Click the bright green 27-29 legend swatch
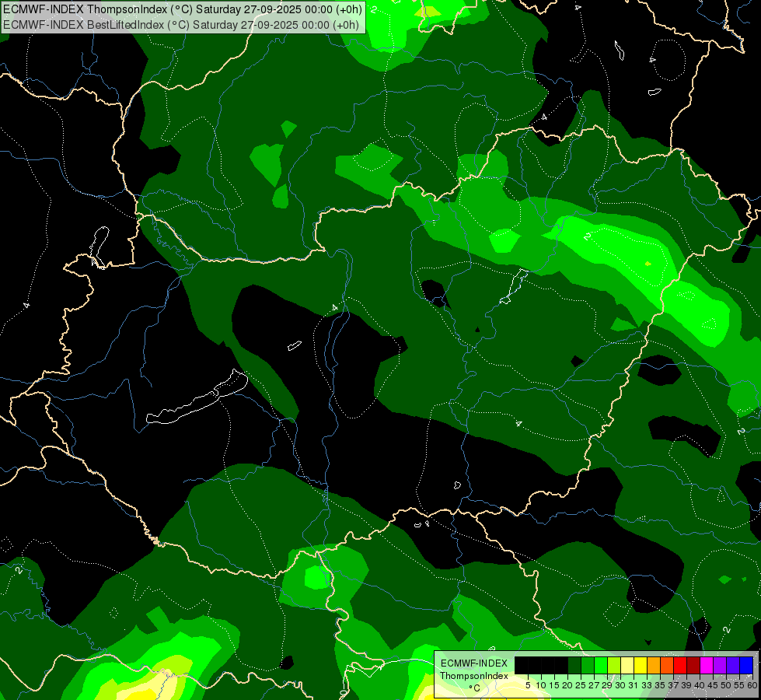Image resolution: width=761 pixels, height=700 pixels. (601, 666)
